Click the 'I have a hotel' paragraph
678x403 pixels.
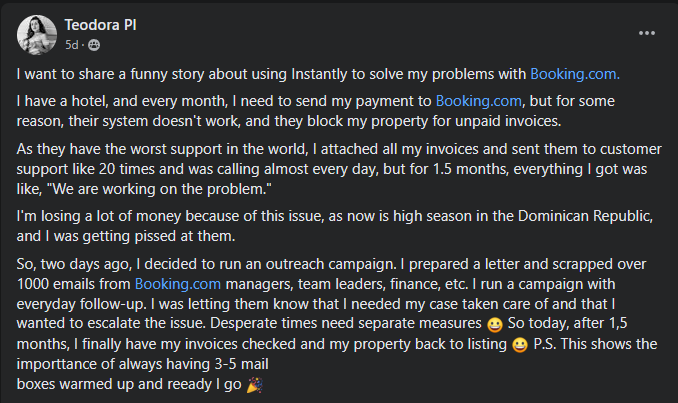coord(316,111)
